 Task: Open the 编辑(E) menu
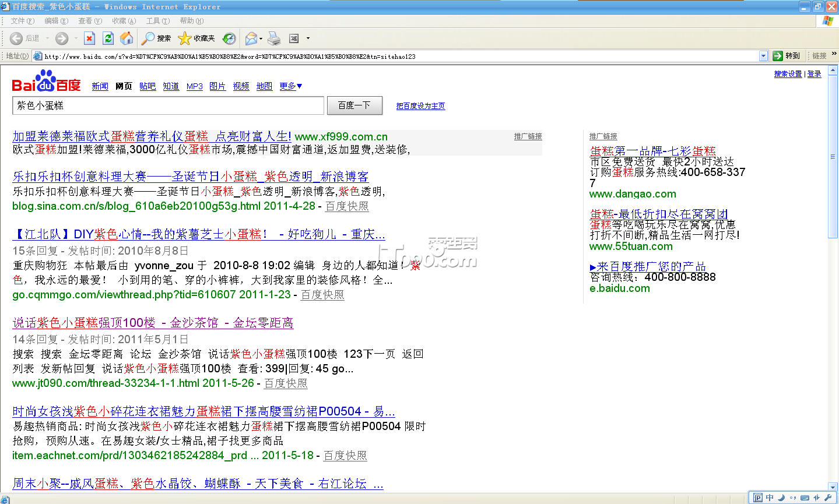coord(57,21)
